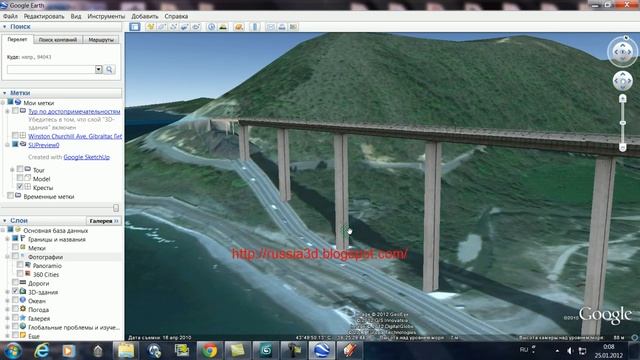The height and width of the screenshot is (360, 640).
Task: Expand the Границы и названия layer node
Action: pos(7,239)
